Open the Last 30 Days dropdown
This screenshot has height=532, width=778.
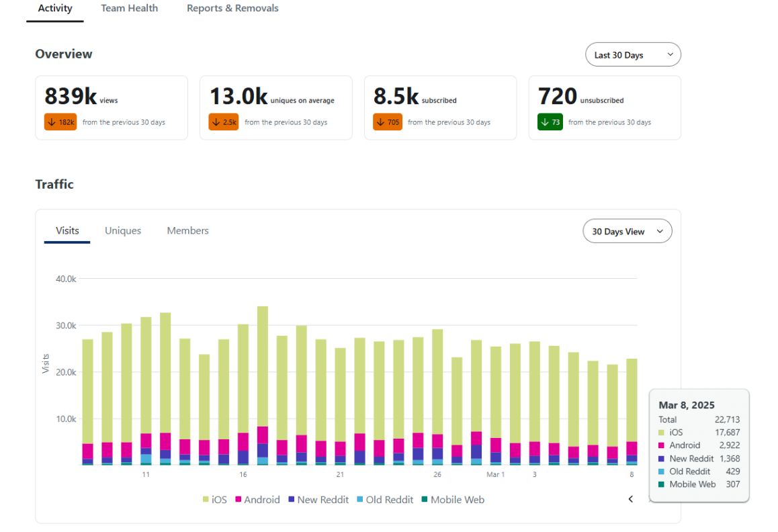point(633,54)
